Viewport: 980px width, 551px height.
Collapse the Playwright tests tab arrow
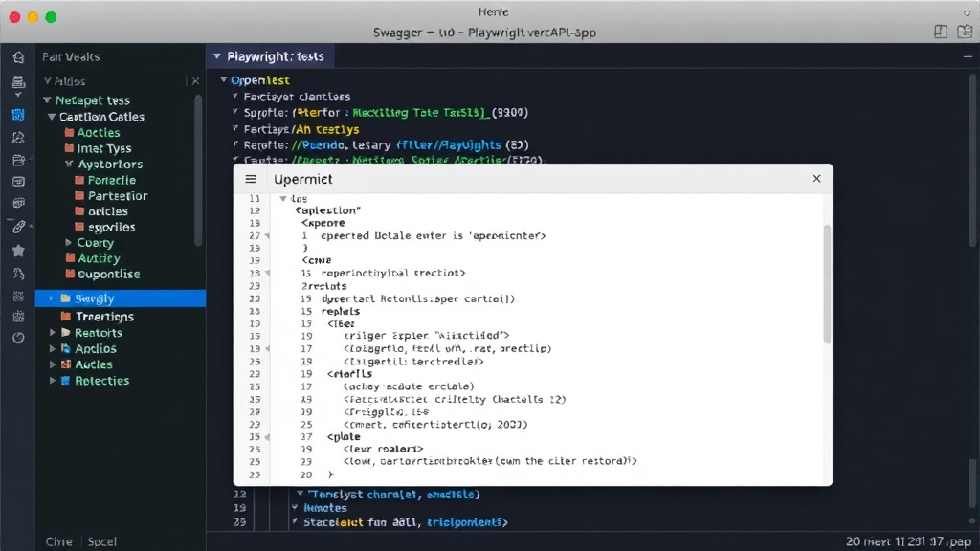(217, 56)
